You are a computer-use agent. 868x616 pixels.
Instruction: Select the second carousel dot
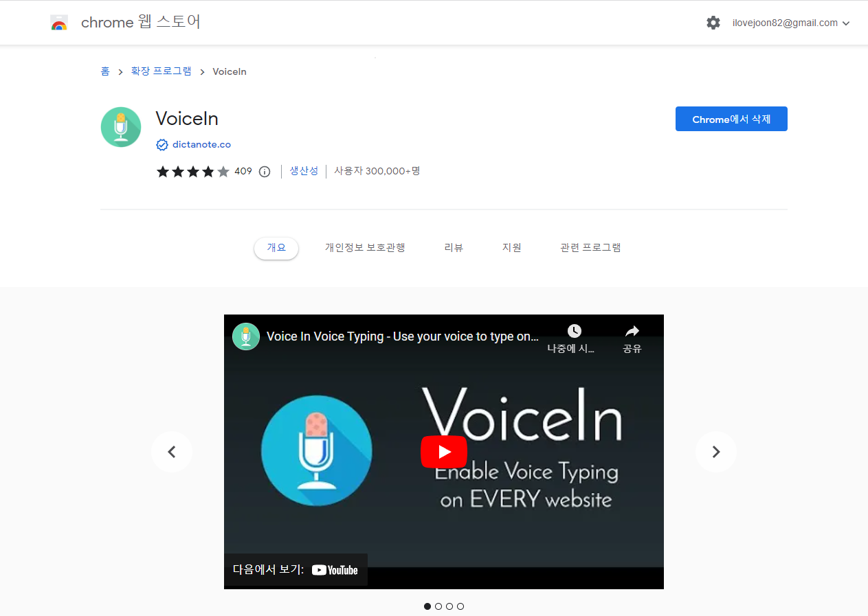[x=438, y=606]
